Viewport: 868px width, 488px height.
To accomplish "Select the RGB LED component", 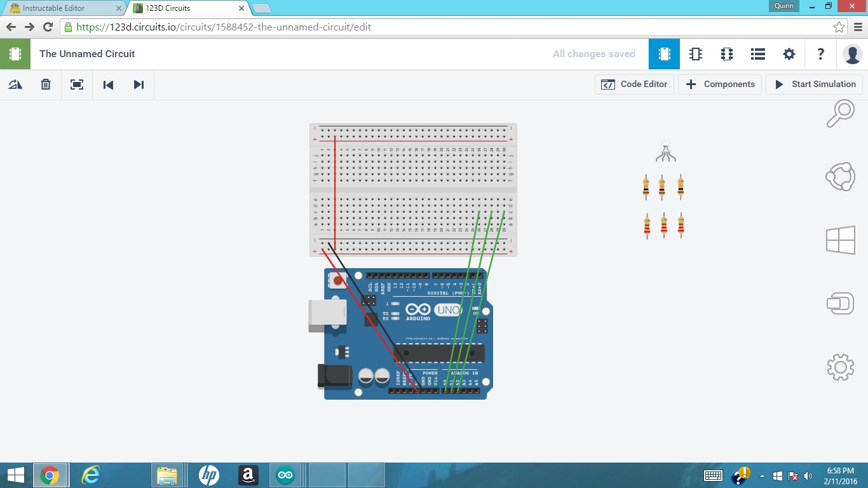I will 665,151.
